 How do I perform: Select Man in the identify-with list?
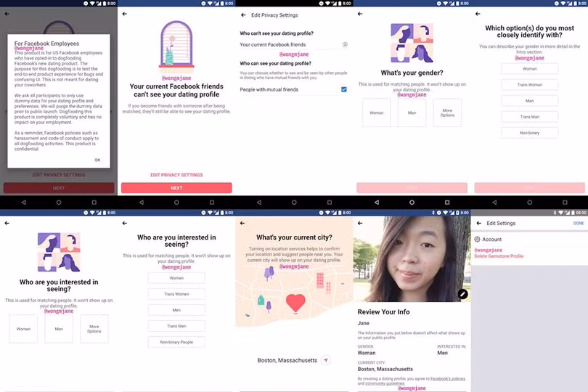[529, 100]
